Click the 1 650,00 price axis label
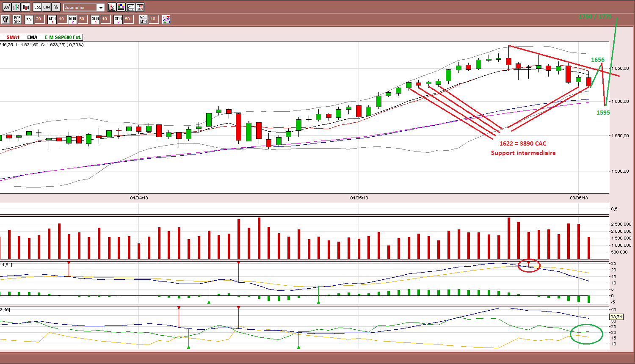 click(x=620, y=68)
